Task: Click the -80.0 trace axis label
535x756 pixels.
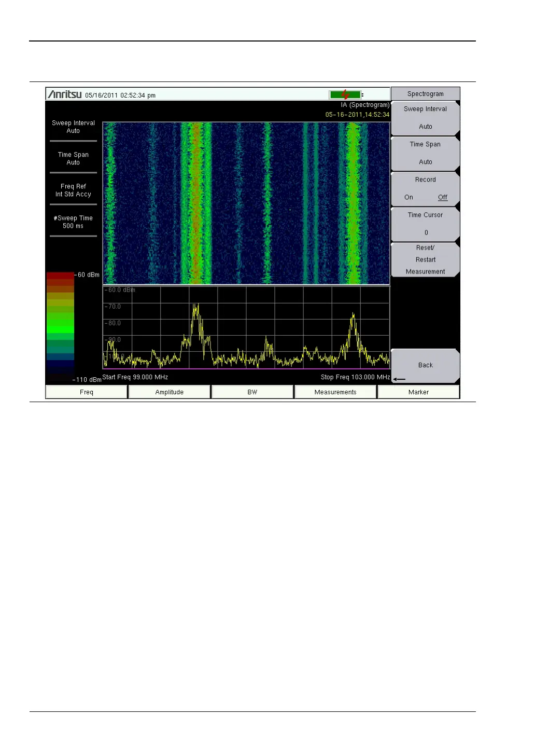Action: (112, 323)
